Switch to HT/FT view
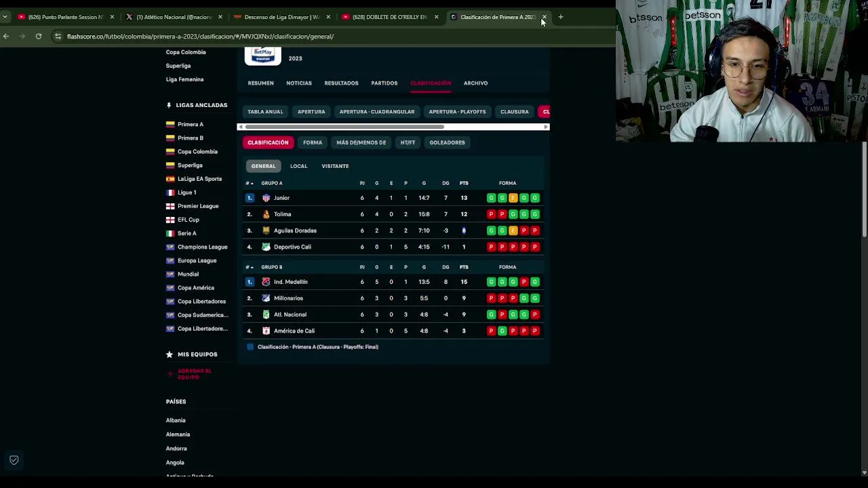 (408, 142)
